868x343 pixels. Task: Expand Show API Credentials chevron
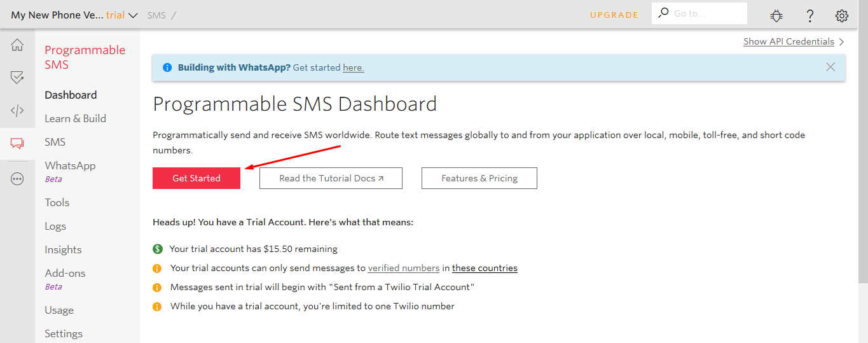coord(841,42)
